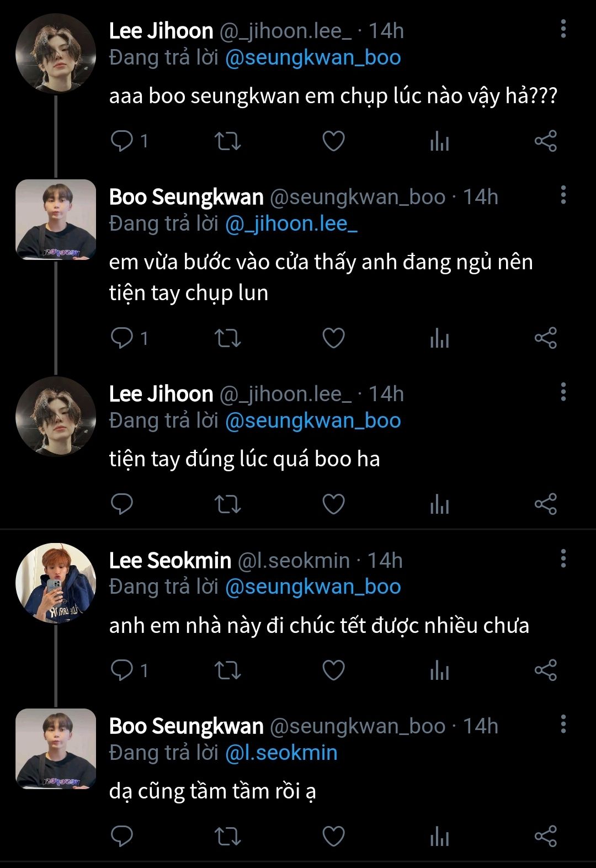Open @_jihoon.lee_ mention in Seungkwan's reply
The image size is (596, 868).
point(291,224)
